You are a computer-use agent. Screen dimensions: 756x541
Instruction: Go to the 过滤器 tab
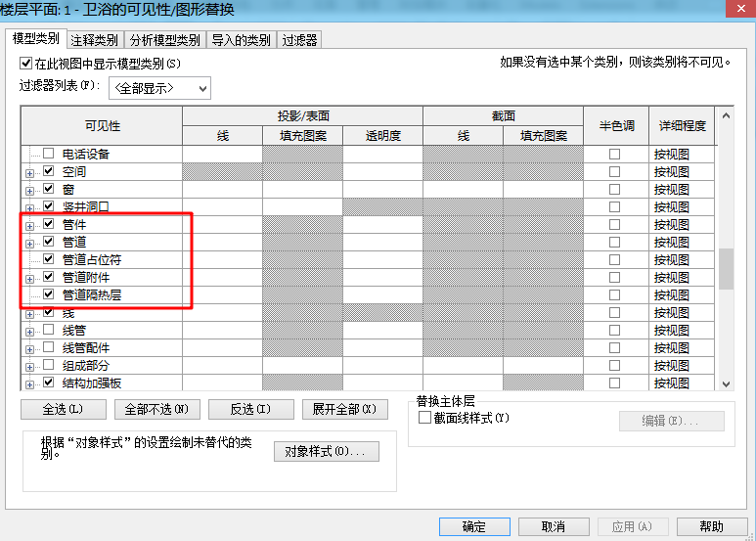(299, 40)
